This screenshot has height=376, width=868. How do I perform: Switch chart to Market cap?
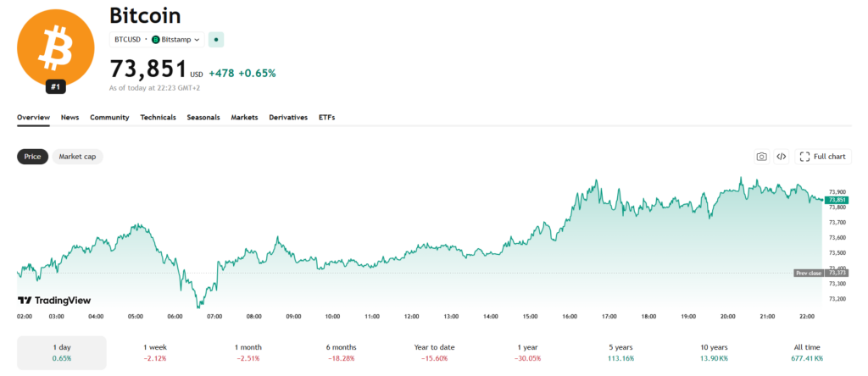click(77, 157)
